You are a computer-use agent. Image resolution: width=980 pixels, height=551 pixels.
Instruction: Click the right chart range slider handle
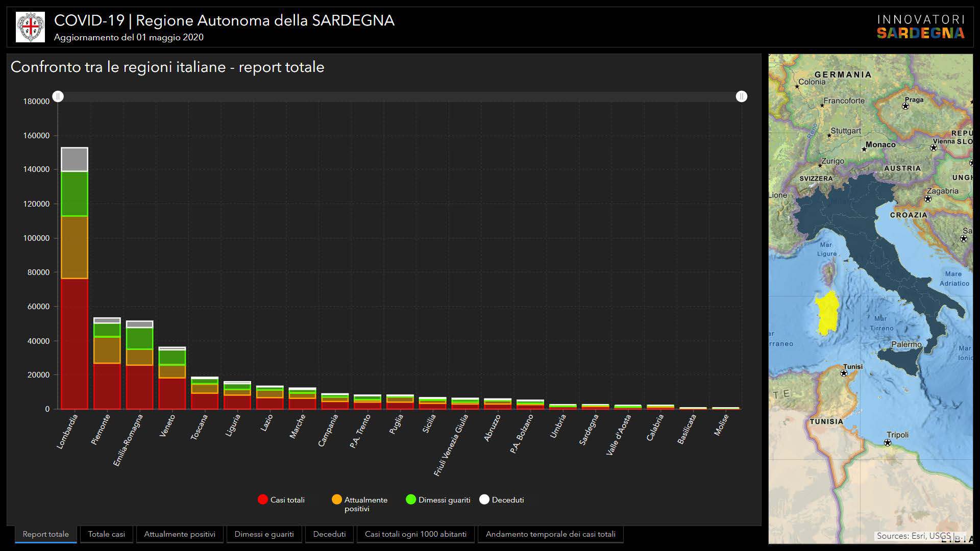742,96
